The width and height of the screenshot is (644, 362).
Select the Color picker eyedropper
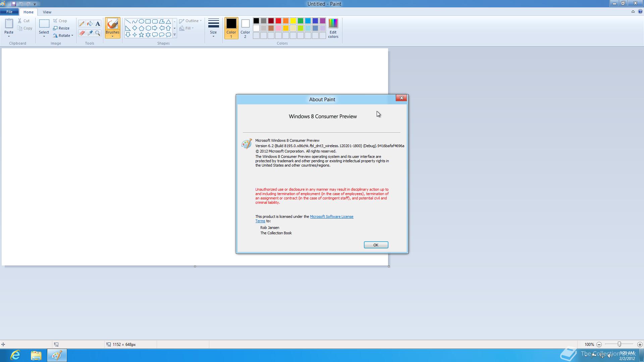click(90, 33)
